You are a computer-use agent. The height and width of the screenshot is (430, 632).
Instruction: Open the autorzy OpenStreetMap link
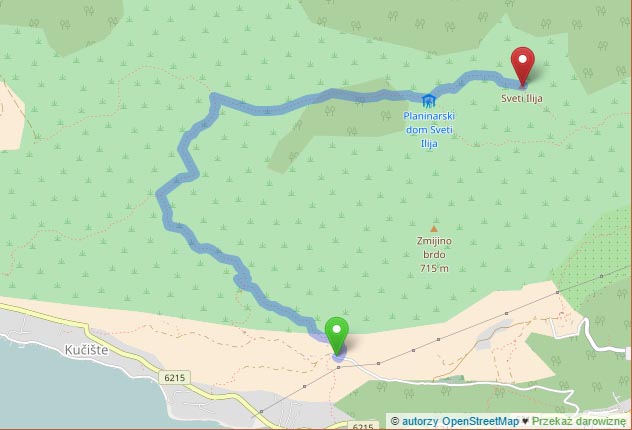tap(460, 422)
